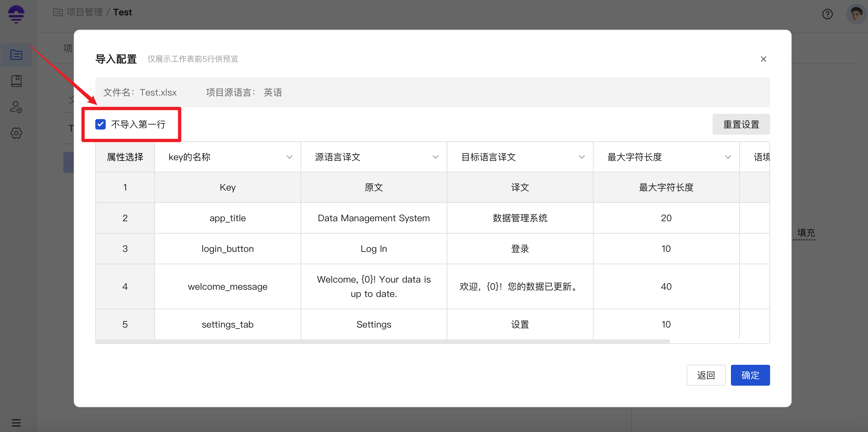Select the login_button cell
Image resolution: width=868 pixels, height=432 pixels.
pos(228,249)
